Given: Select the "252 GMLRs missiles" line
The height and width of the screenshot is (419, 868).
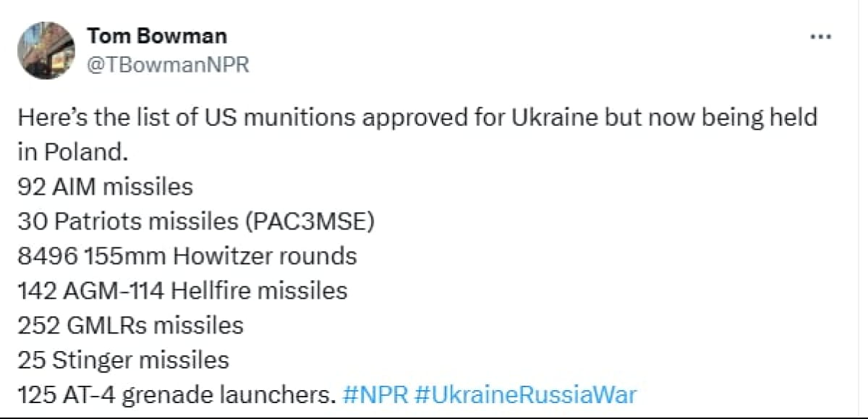Looking at the screenshot, I should pos(131,325).
